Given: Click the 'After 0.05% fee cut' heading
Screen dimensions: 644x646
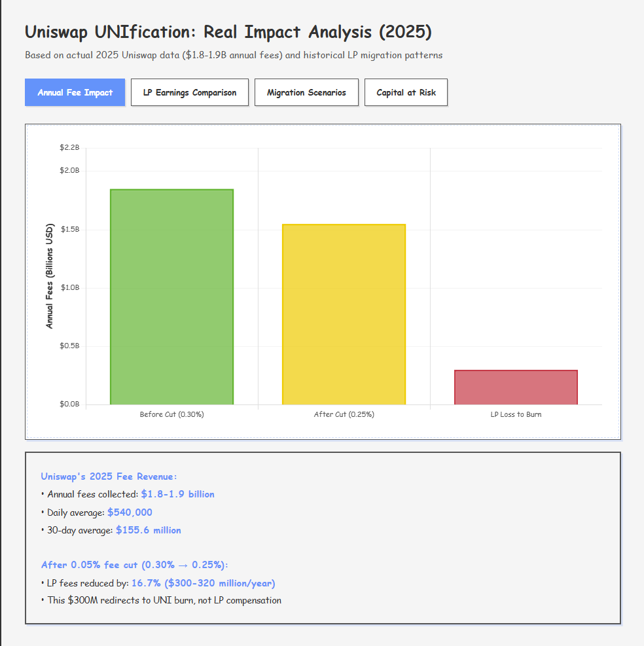Looking at the screenshot, I should 134,565.
